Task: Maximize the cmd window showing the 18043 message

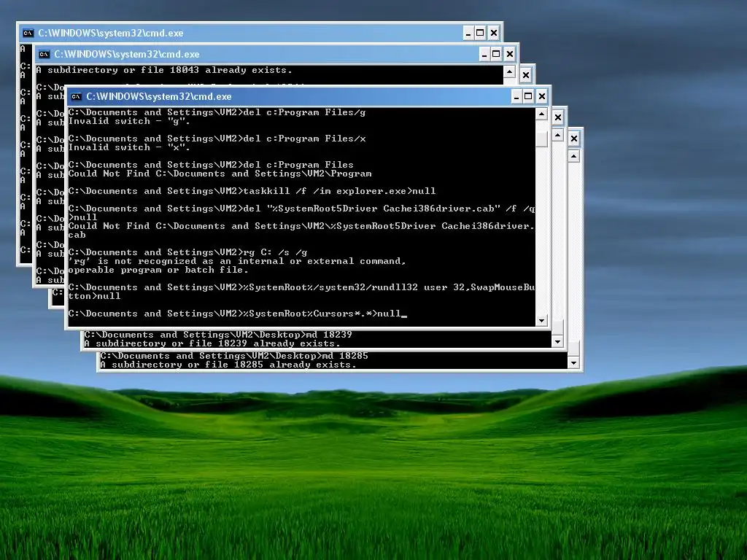Action: tap(496, 54)
